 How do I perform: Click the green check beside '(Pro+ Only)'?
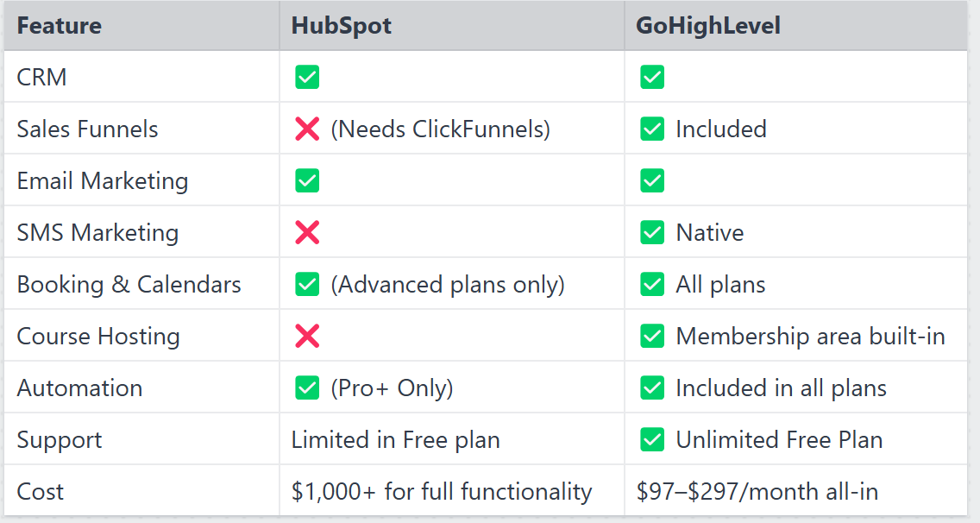click(307, 388)
